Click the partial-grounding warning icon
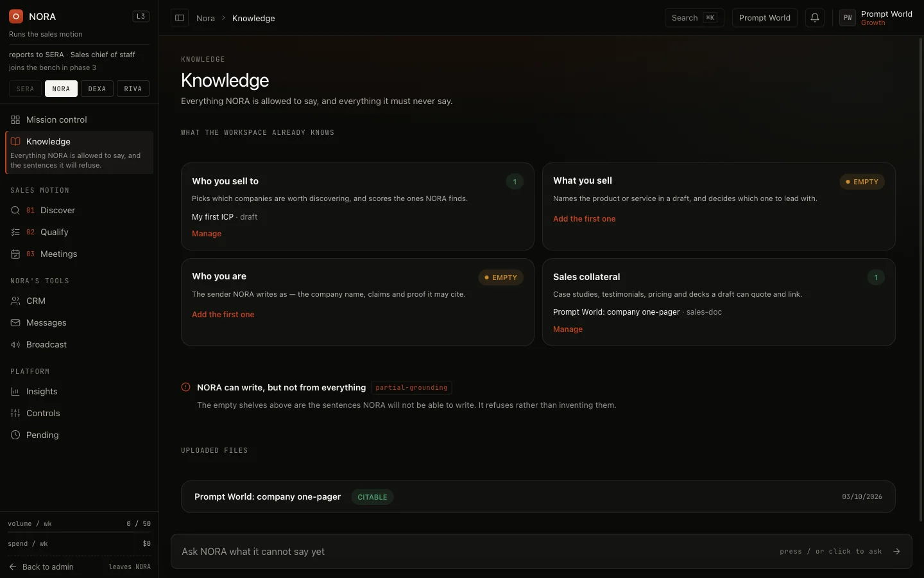The width and height of the screenshot is (924, 578). pyautogui.click(x=186, y=387)
